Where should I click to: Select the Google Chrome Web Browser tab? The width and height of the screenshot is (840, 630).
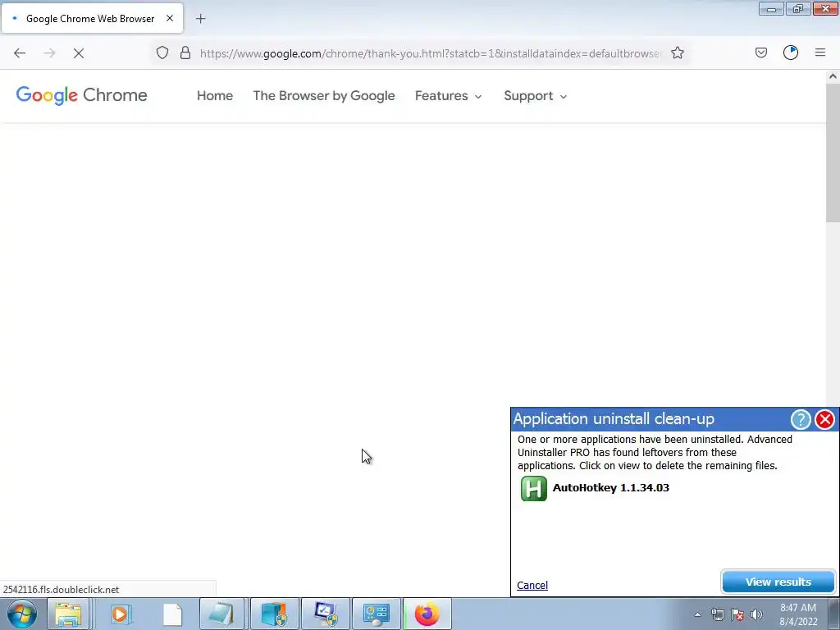[92, 18]
